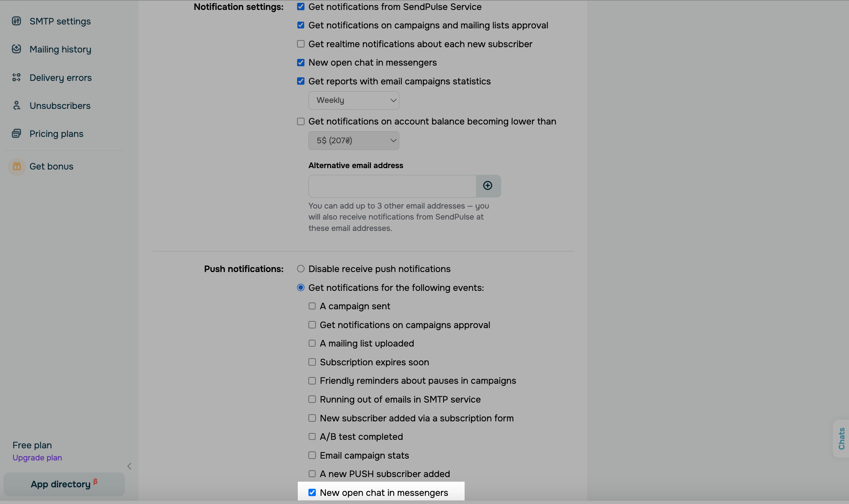Viewport: 849px width, 504px height.
Task: Open the Unsubscribers menu item
Action: click(60, 106)
